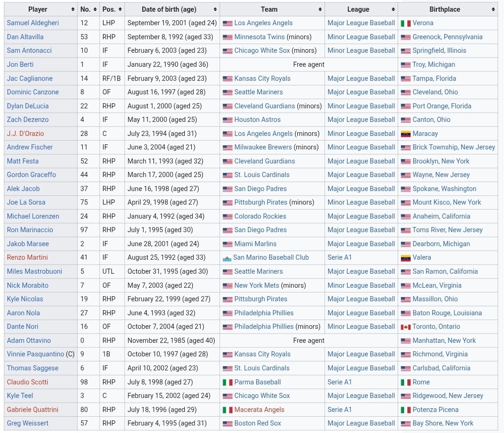
Task: Click the US flag beside Boston Red Sox
Action: click(x=228, y=424)
